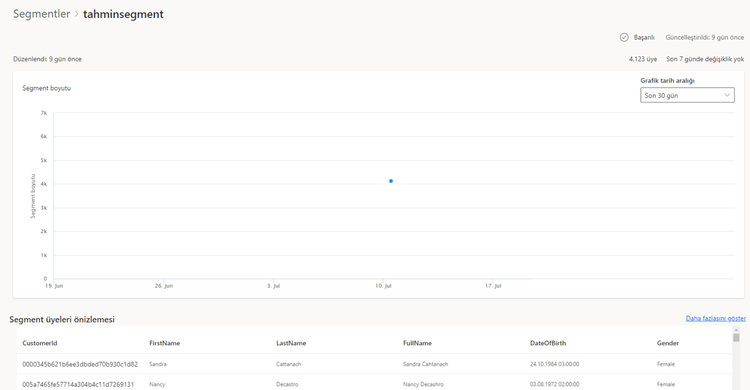Open the Daha fazlasını göster link

tap(716, 318)
